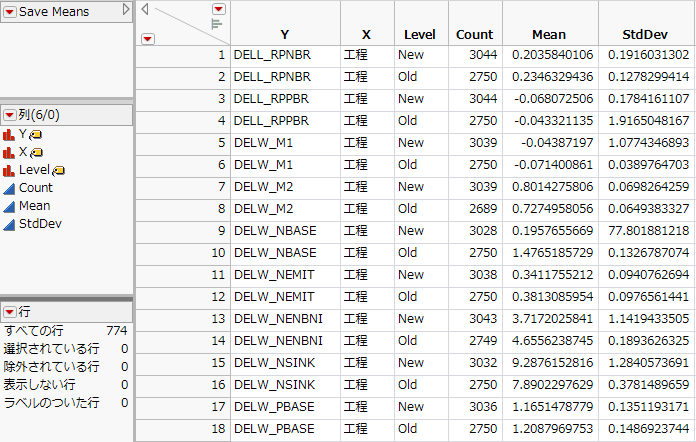Click the label tag icon next to Level
Screen dimensions: 696x442
point(60,170)
